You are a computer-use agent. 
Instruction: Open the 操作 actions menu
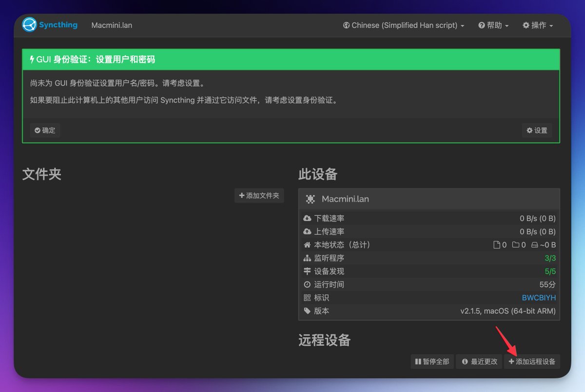pyautogui.click(x=538, y=25)
